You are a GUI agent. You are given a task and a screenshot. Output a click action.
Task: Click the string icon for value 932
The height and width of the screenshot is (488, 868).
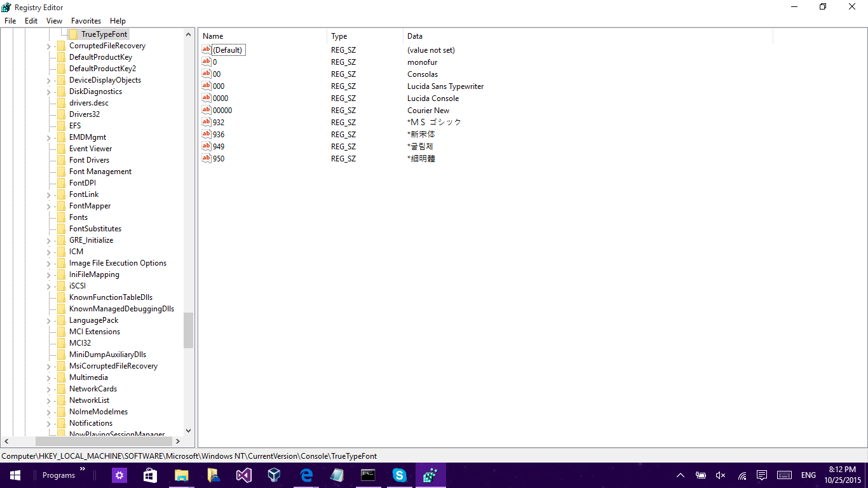pyautogui.click(x=206, y=122)
